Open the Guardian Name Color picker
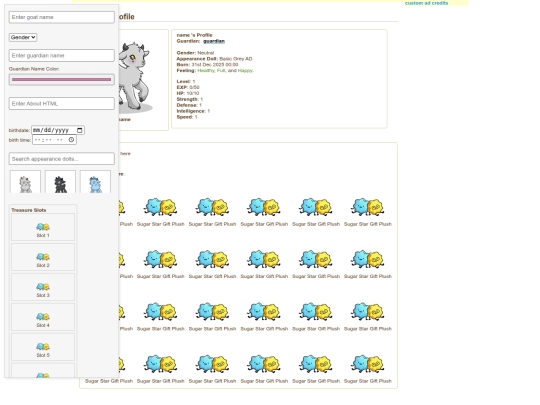The image size is (540, 405). pos(62,80)
